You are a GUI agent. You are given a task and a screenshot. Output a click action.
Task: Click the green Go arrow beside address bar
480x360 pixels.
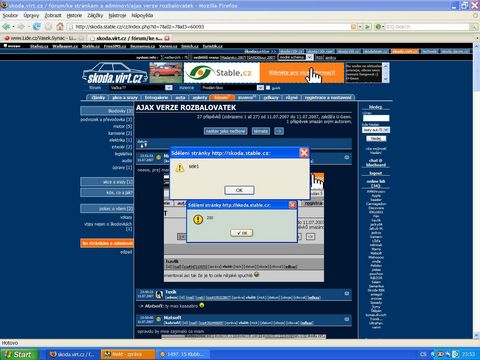368,26
